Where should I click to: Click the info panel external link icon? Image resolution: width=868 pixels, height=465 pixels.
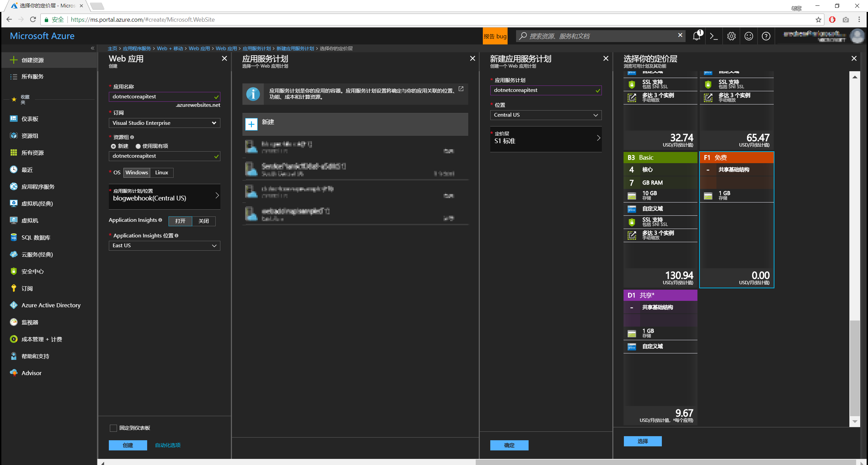(x=461, y=89)
